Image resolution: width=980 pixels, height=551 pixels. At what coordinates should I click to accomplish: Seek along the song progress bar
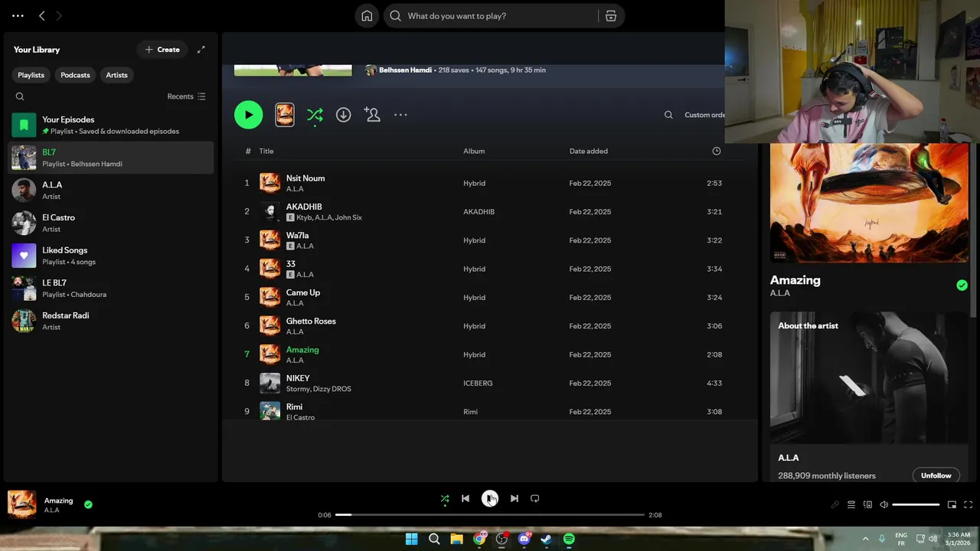click(x=490, y=515)
